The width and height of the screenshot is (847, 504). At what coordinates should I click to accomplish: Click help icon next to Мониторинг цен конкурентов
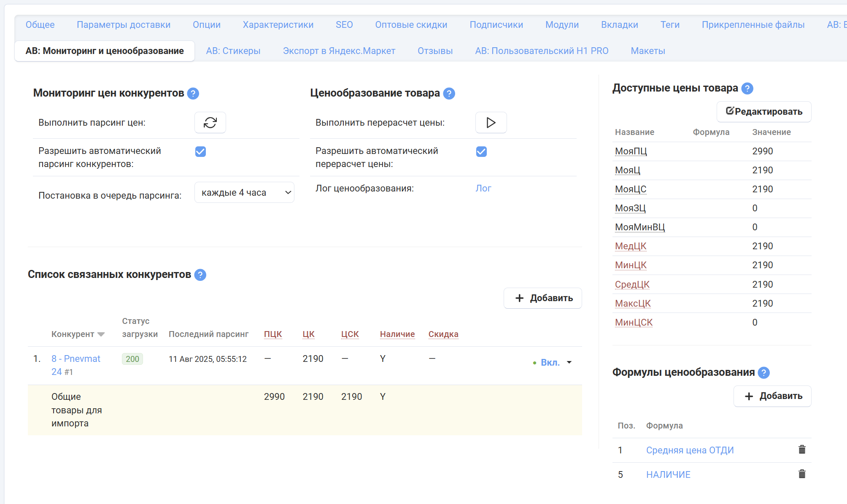193,94
